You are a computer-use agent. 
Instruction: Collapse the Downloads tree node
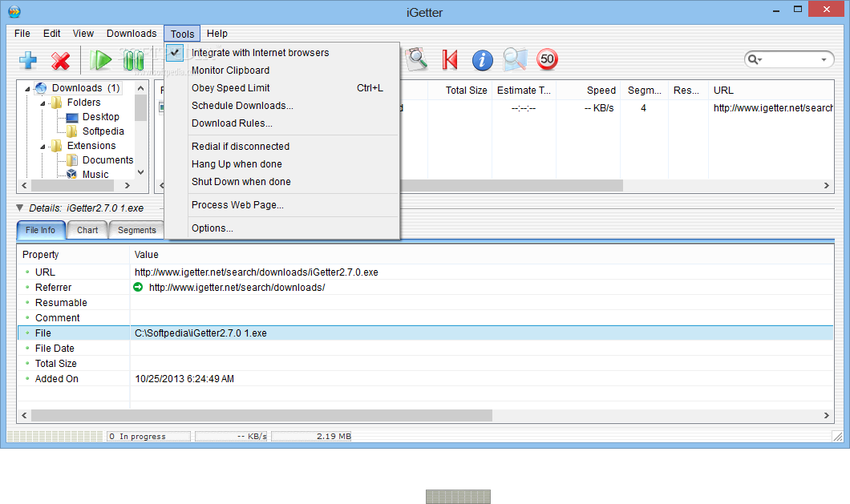[x=27, y=89]
